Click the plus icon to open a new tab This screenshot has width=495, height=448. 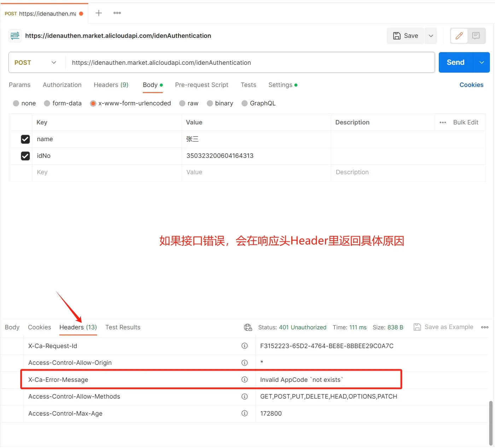pos(98,13)
